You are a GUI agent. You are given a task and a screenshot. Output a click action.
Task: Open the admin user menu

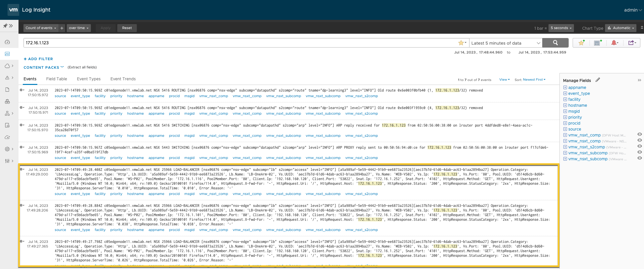tap(633, 10)
